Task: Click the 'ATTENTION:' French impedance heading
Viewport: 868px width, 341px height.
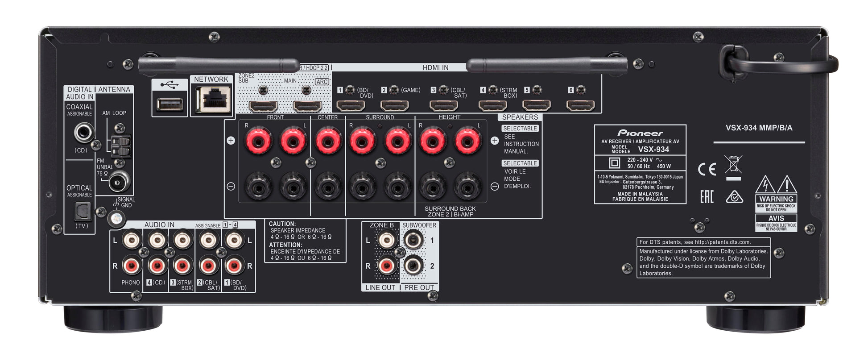Action: tap(285, 245)
